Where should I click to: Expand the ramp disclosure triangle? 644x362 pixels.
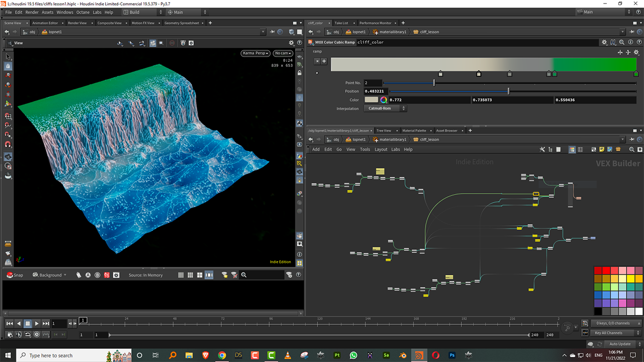point(317,73)
